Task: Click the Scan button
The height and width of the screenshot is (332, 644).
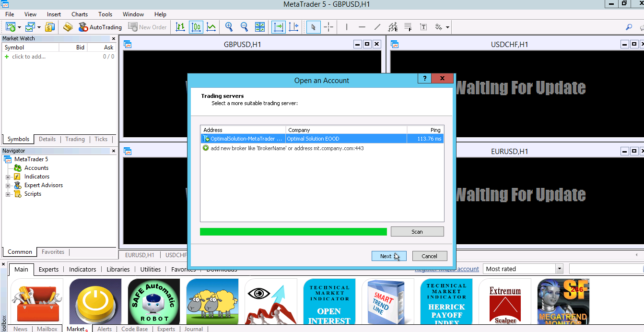Action: (x=417, y=232)
